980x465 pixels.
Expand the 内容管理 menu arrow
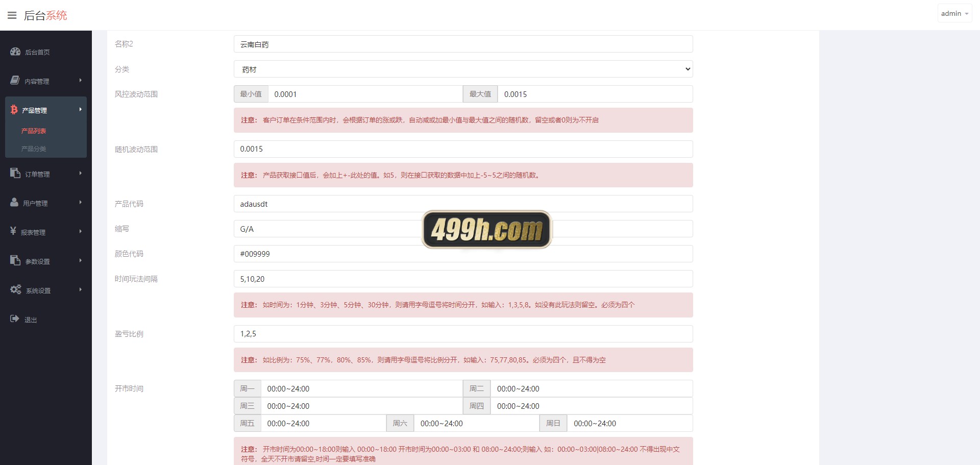(80, 81)
